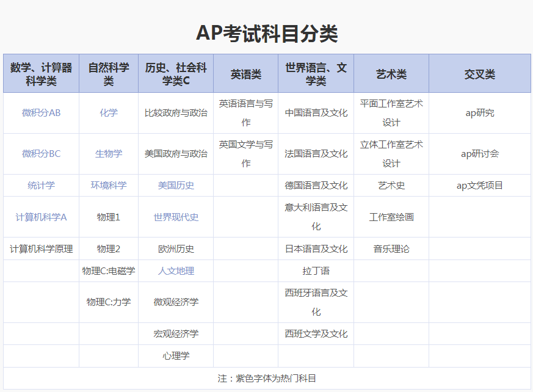Click the 艺术史 cell
This screenshot has width=533, height=392.
tap(391, 185)
